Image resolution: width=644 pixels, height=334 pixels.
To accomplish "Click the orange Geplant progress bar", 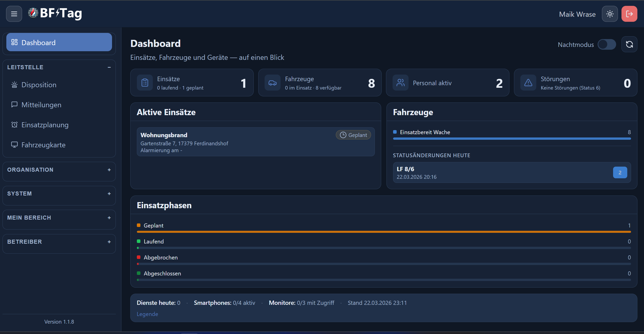I will (x=383, y=232).
